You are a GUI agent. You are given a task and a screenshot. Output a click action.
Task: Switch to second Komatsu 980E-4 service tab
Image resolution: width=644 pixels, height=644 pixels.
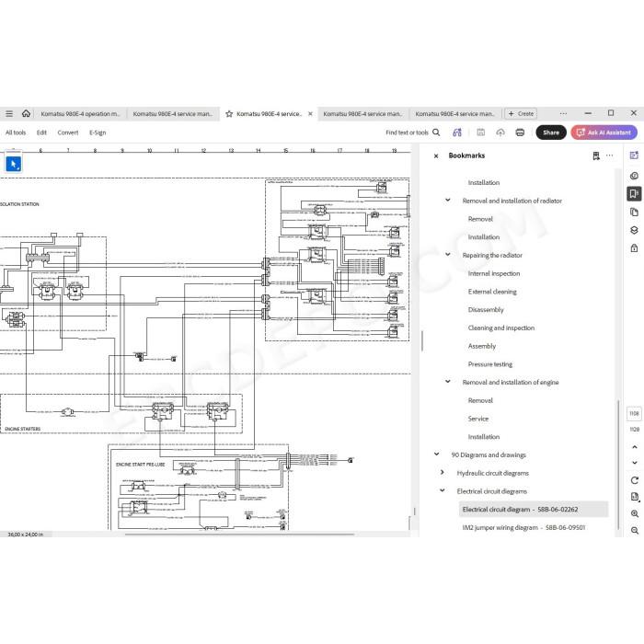pos(173,114)
